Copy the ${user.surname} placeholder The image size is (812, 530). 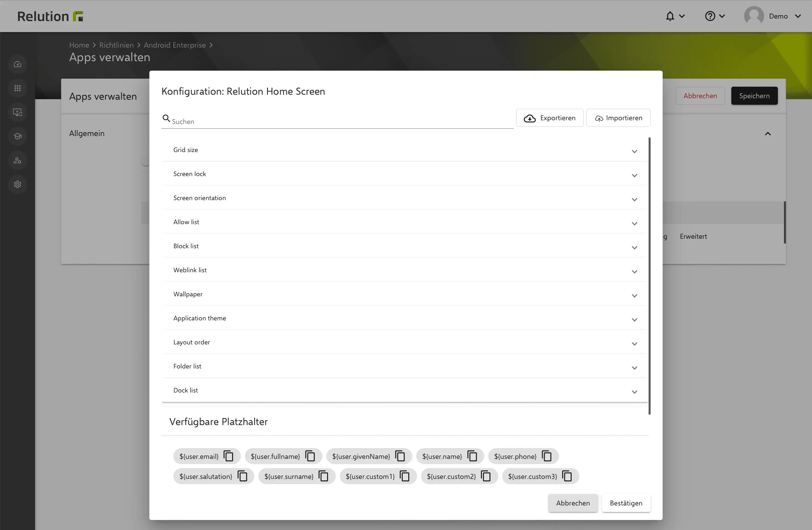click(324, 476)
